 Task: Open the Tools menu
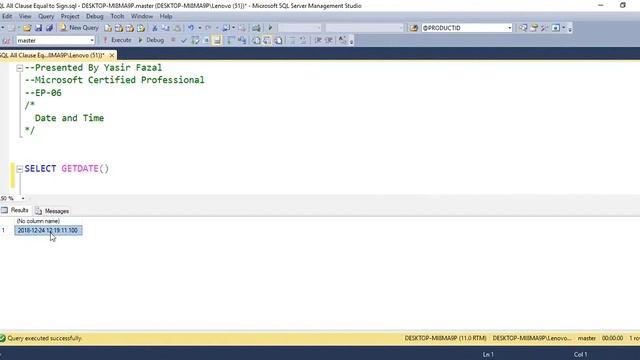(117, 16)
